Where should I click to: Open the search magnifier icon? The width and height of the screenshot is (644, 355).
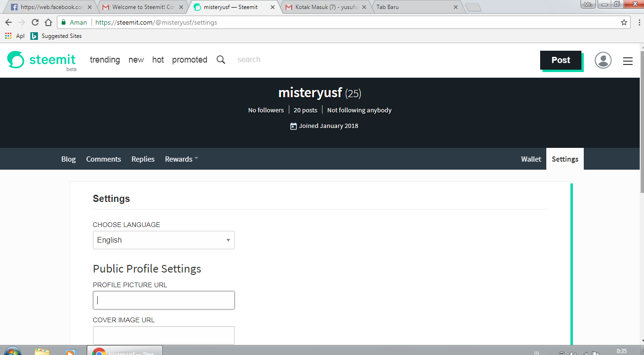click(221, 60)
